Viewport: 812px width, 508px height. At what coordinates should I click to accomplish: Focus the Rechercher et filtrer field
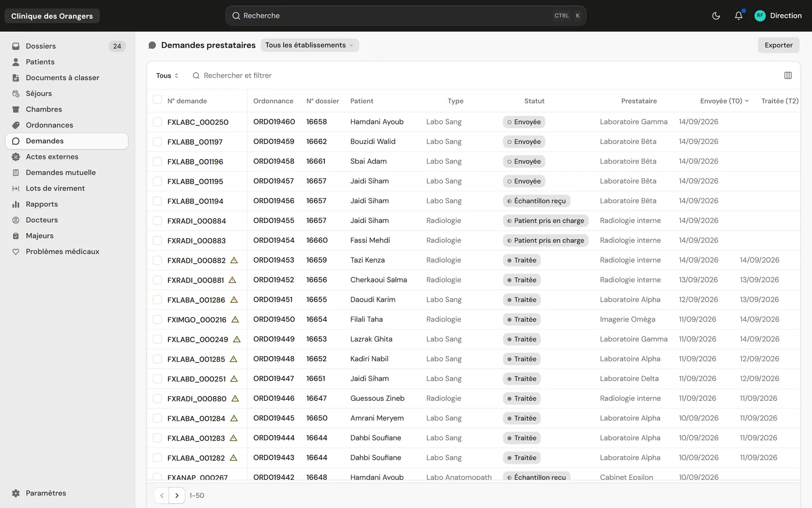(x=238, y=76)
